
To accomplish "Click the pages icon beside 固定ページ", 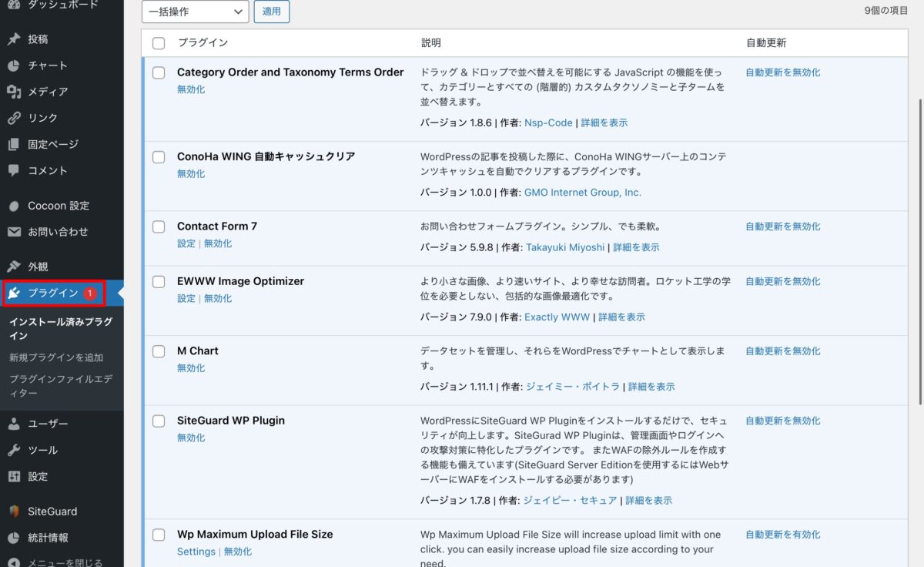I will (14, 144).
